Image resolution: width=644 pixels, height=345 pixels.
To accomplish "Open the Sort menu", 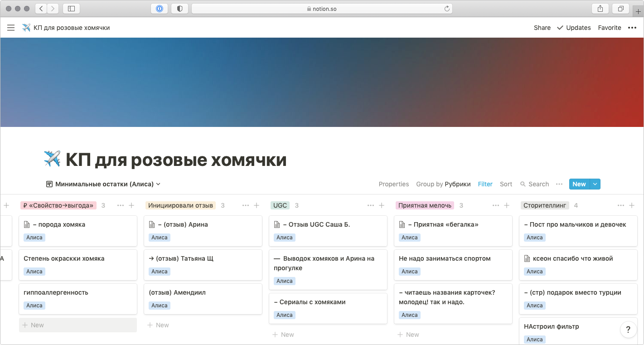I will [506, 184].
